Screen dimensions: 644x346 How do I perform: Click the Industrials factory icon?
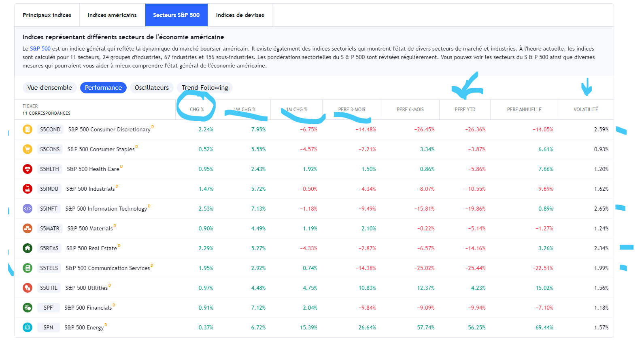click(x=28, y=189)
